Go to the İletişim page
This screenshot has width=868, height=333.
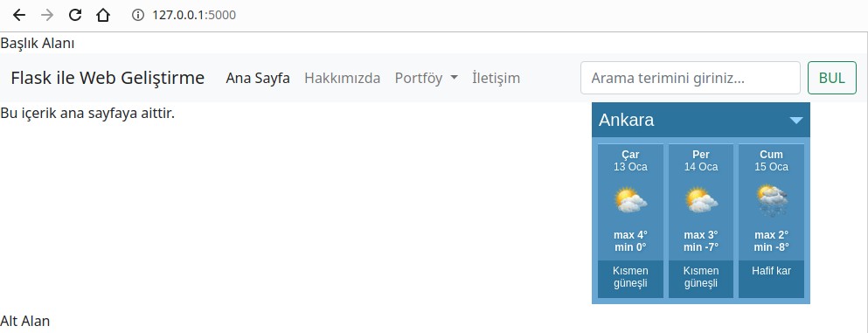(x=496, y=78)
